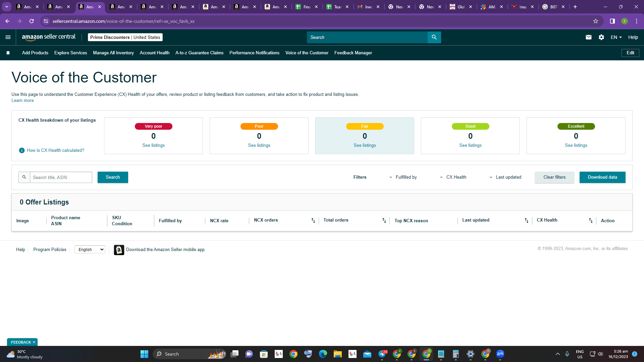
Task: Switch to the B07 Google tab
Action: pos(551,7)
